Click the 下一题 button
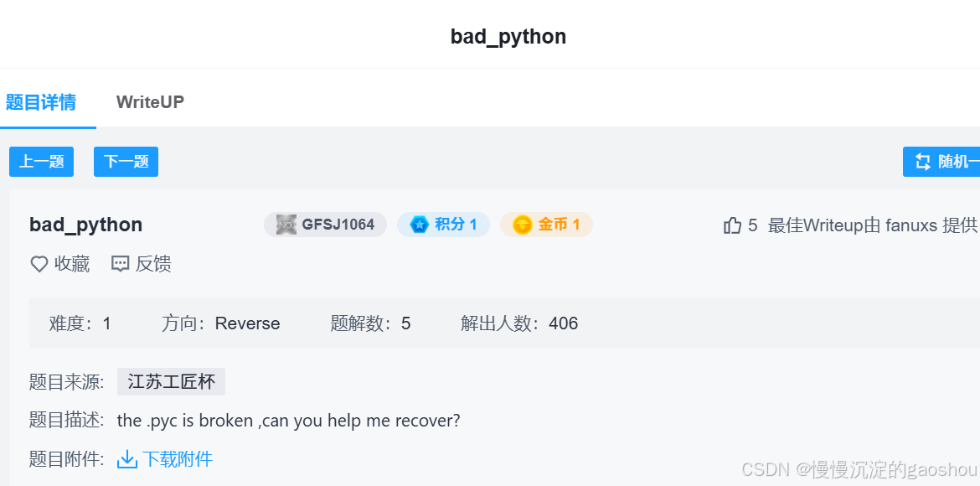This screenshot has width=980, height=486. (126, 161)
